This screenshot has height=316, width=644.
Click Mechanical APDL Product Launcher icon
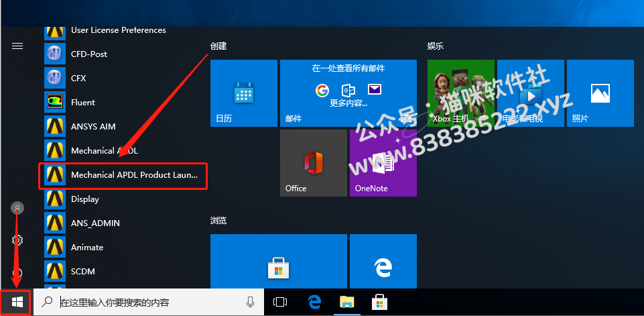pyautogui.click(x=55, y=175)
